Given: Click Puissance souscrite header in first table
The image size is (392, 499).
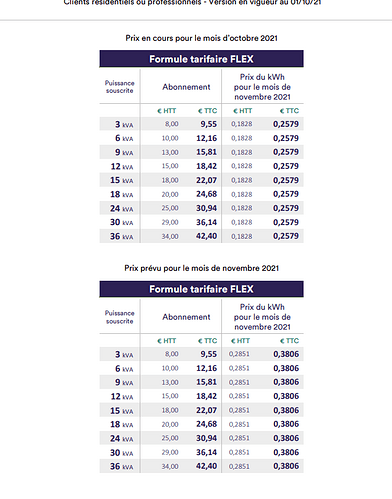Looking at the screenshot, I should [120, 87].
